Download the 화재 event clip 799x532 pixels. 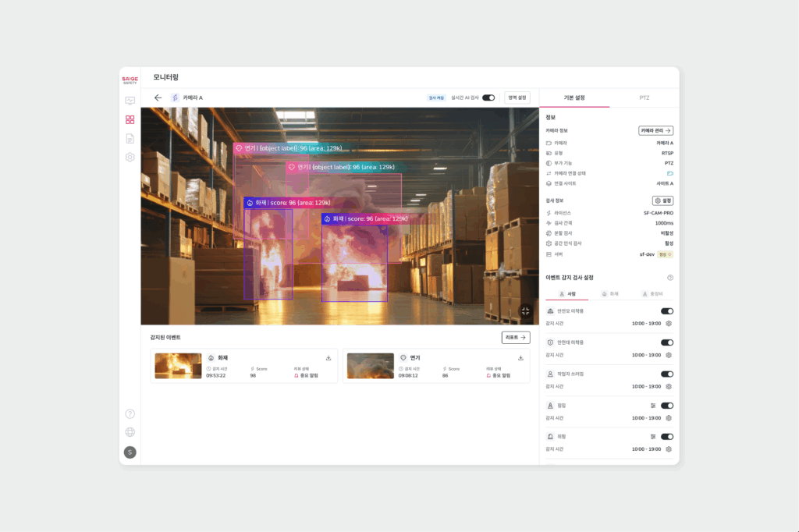click(328, 358)
